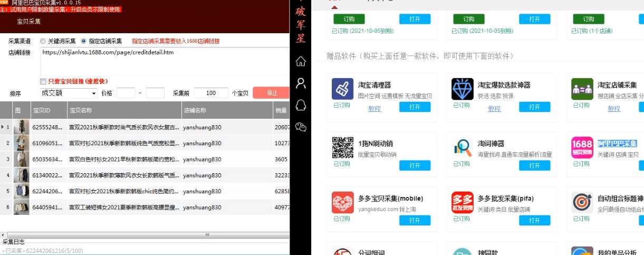Open the 教程 link for 淘宝爆款选款神器
Viewport: 644px width, 255px height.
[494, 109]
